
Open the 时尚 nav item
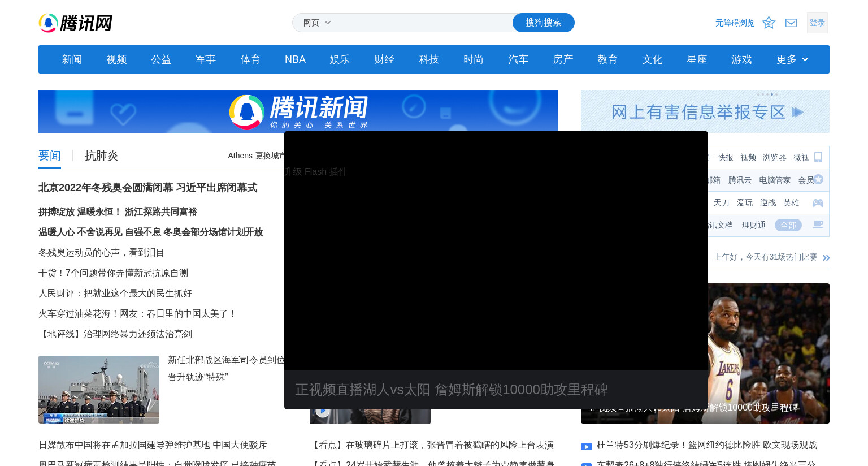(x=474, y=59)
